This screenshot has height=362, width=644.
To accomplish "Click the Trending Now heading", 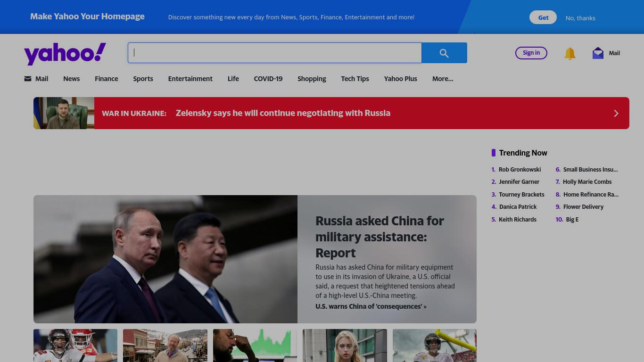I will [x=523, y=153].
